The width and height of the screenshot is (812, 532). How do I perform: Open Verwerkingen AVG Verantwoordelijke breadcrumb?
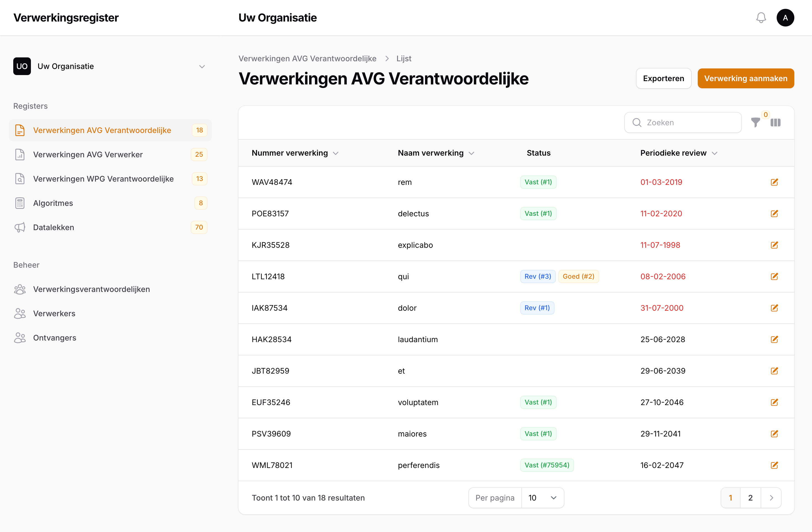(x=307, y=58)
